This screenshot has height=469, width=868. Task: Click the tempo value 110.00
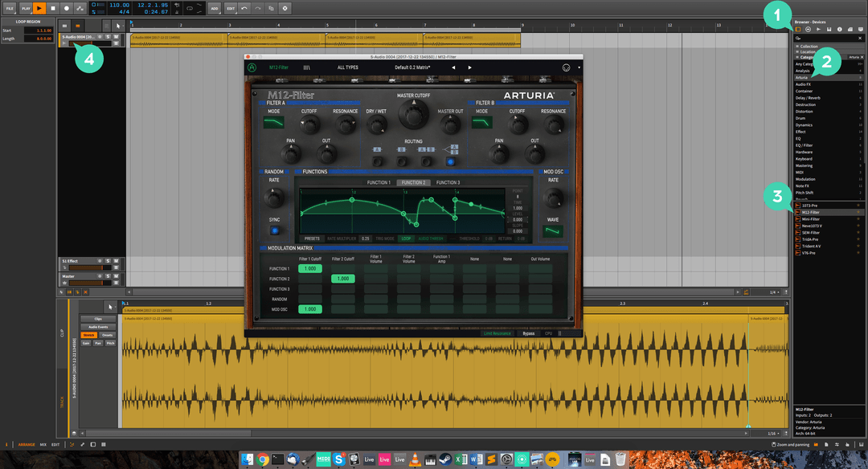pyautogui.click(x=119, y=5)
